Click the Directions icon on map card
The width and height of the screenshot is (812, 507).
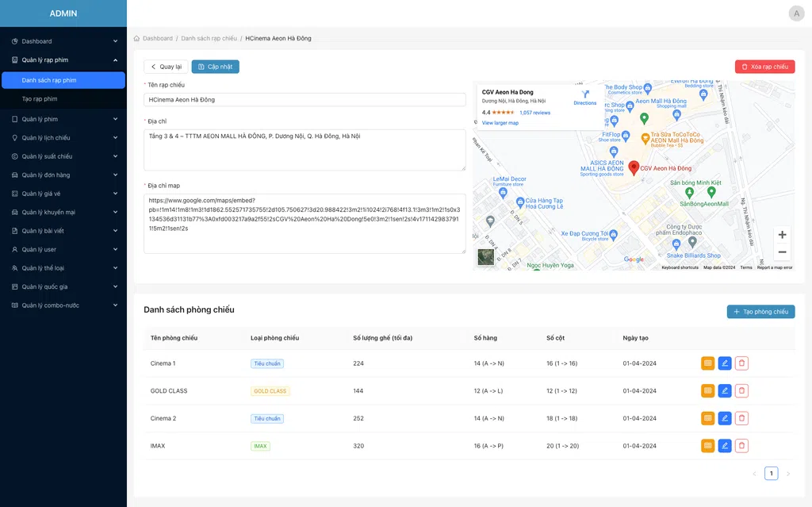(x=585, y=94)
